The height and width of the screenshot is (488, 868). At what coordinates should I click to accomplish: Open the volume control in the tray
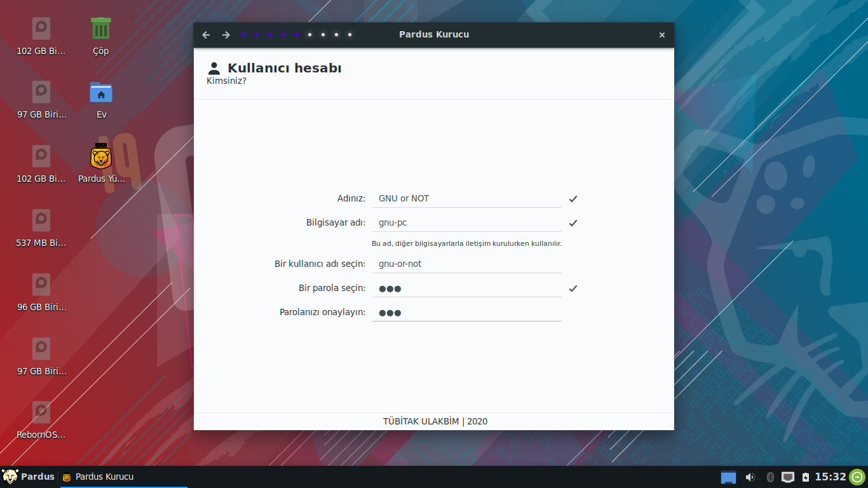(x=750, y=477)
